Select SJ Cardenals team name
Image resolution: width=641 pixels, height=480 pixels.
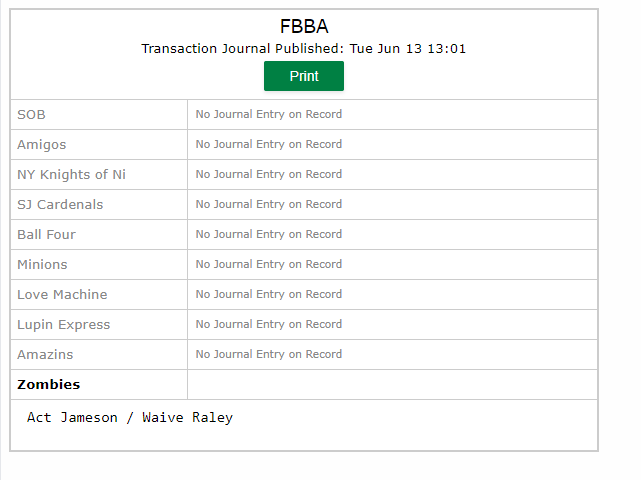(x=60, y=204)
